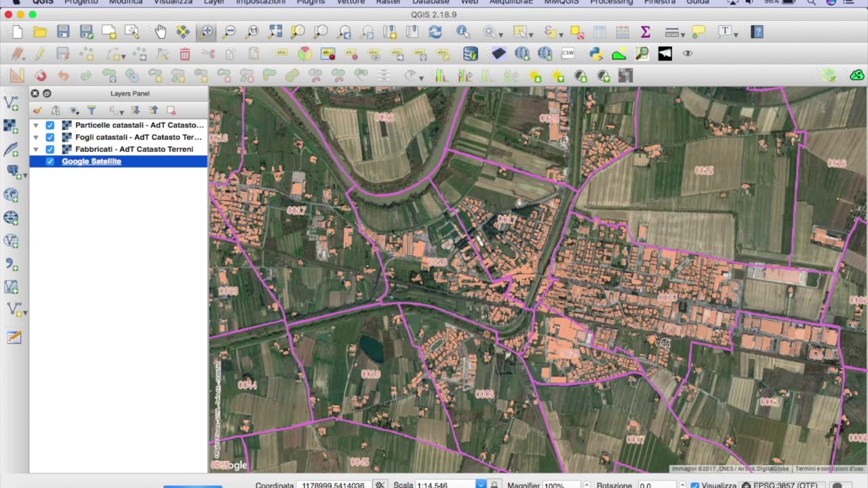The width and height of the screenshot is (868, 488).
Task: Open the Vettore menu
Action: pos(351,3)
